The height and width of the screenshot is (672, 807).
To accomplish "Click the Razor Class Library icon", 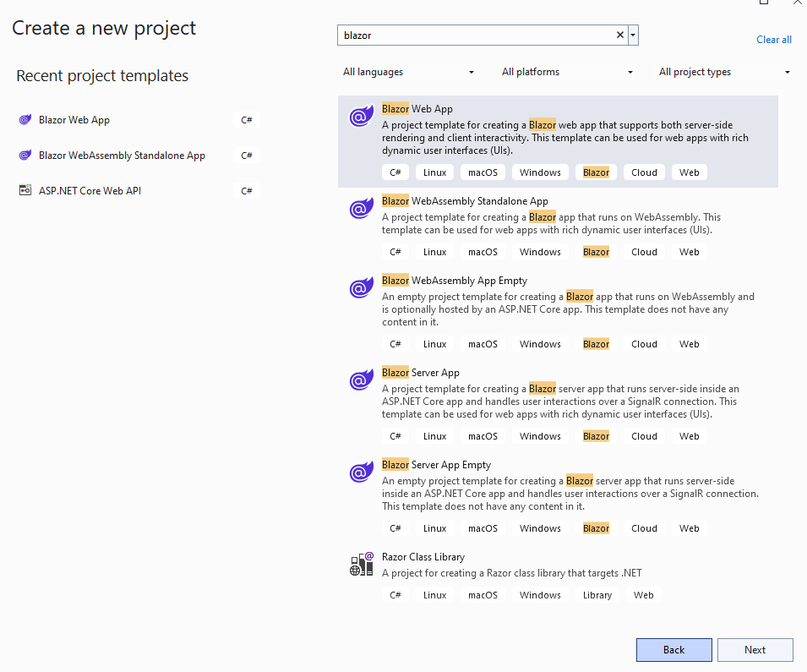I will point(362,564).
